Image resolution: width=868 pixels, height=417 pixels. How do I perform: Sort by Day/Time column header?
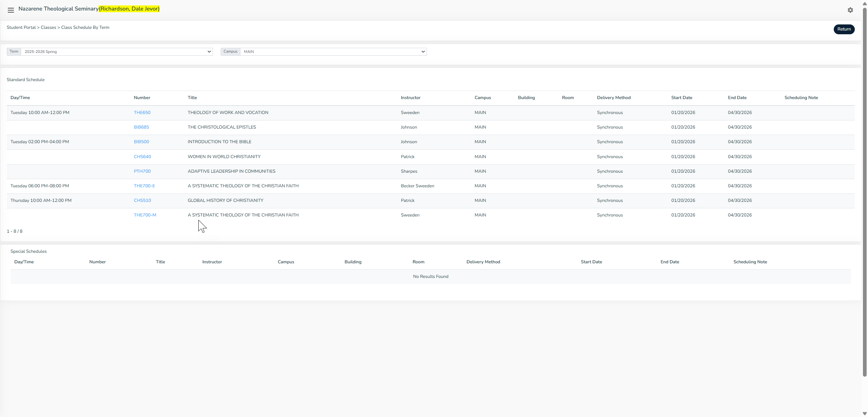20,98
